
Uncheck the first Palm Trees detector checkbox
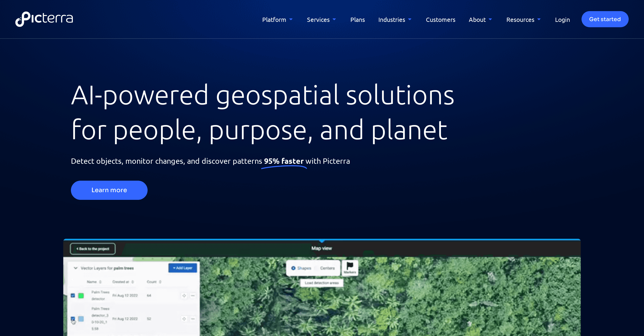73,296
